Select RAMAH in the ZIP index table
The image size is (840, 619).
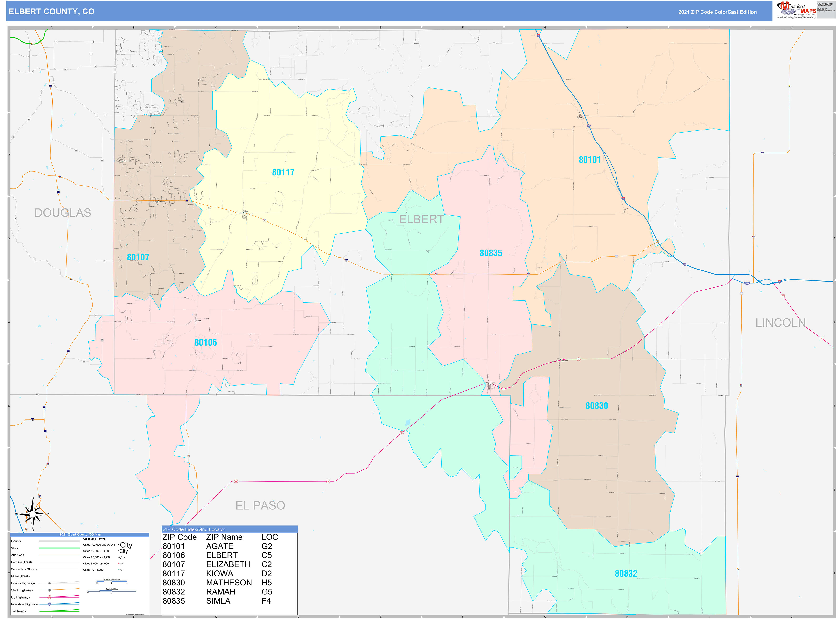coord(220,592)
